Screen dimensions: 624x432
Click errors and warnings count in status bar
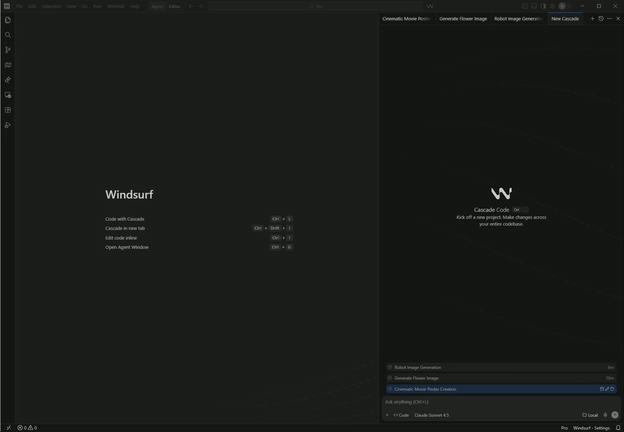27,428
